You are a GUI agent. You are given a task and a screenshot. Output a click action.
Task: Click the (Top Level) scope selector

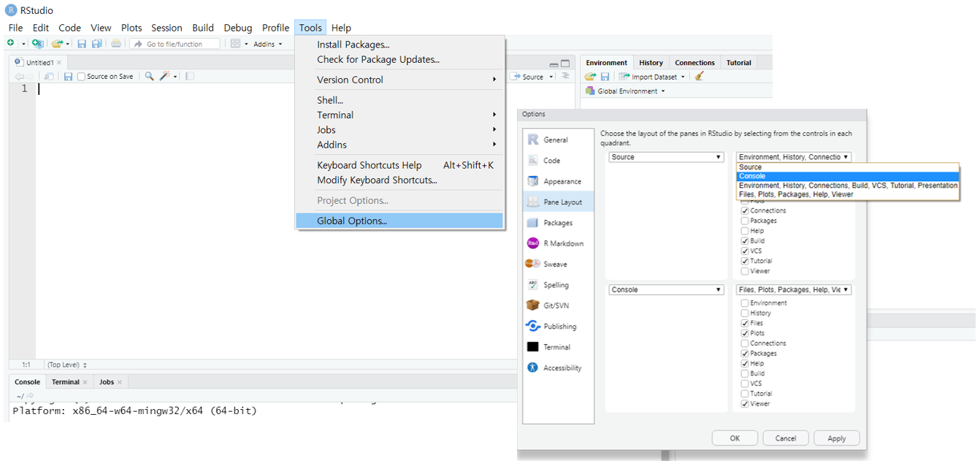66,364
